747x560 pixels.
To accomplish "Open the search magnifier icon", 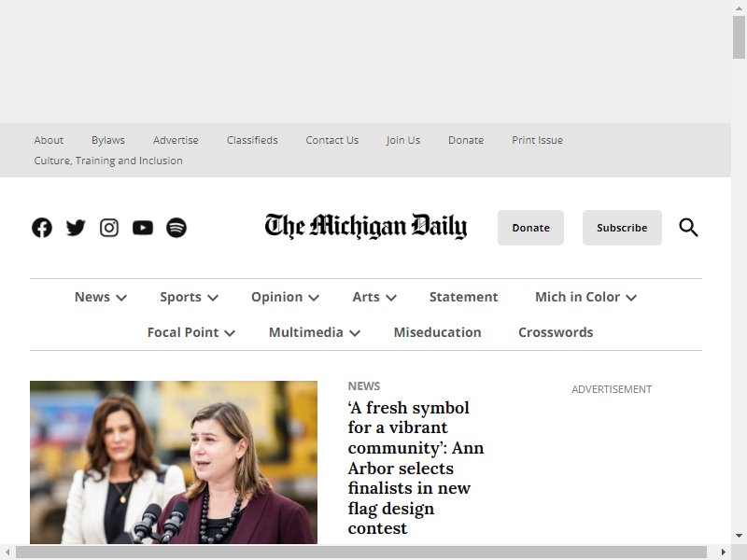I will point(688,228).
